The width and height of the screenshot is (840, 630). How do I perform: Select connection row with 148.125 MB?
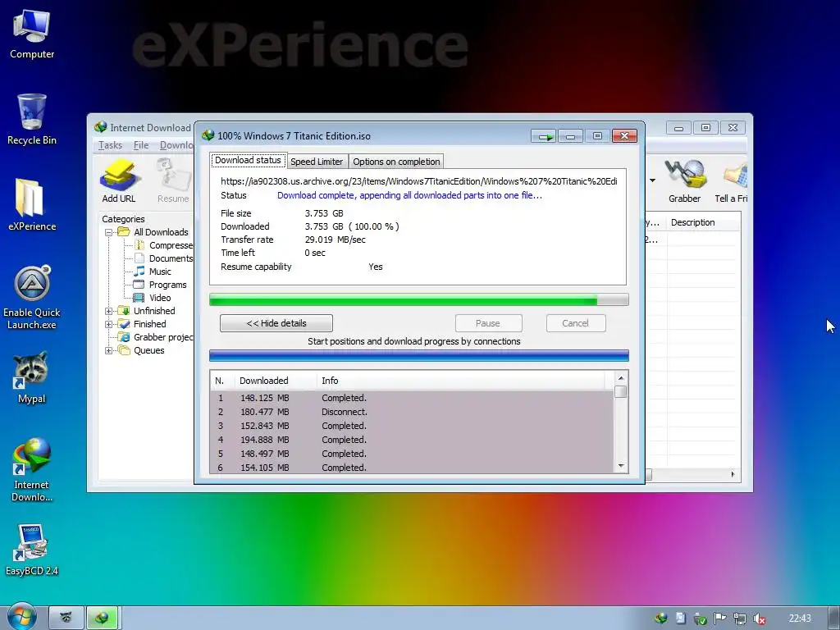coord(413,398)
